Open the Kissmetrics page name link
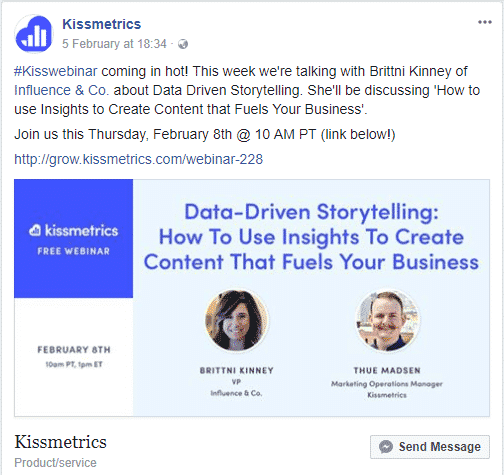Image resolution: width=504 pixels, height=475 pixels. [102, 24]
